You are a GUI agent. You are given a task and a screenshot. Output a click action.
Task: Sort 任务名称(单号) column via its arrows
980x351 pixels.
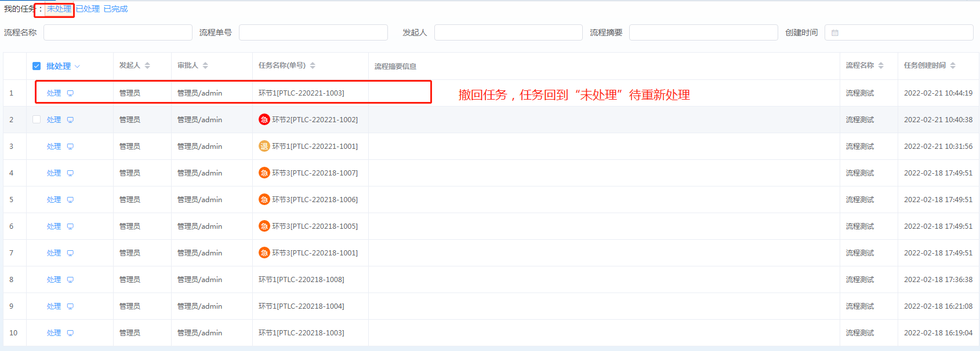coord(313,65)
